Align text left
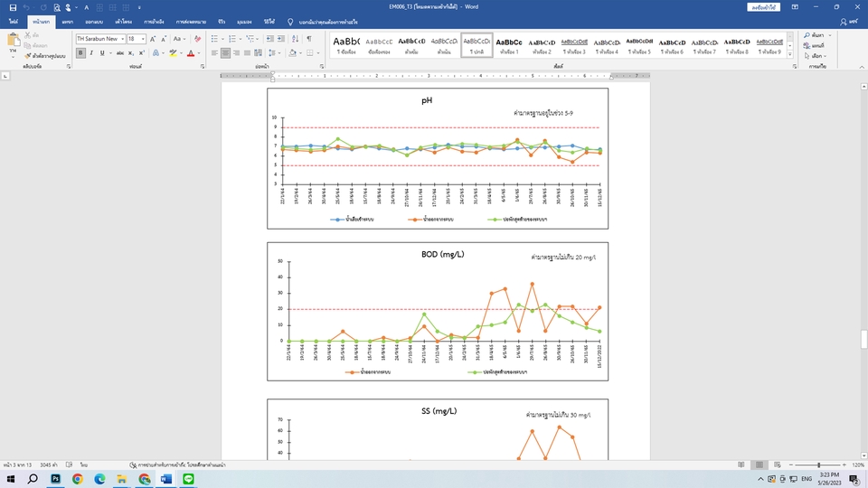868x488 pixels. pos(214,53)
